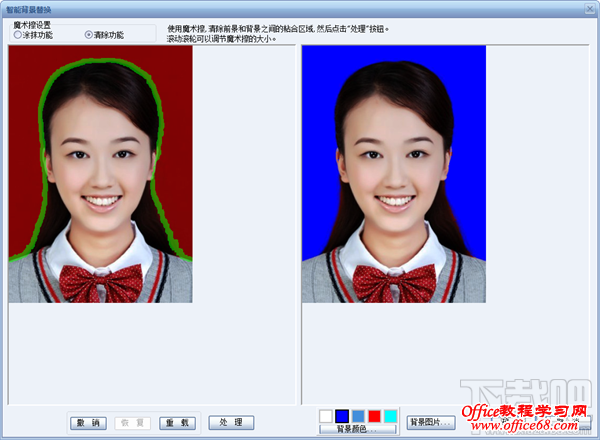Click the disabled 恢复 button
The width and height of the screenshot is (600, 440).
coord(132,423)
